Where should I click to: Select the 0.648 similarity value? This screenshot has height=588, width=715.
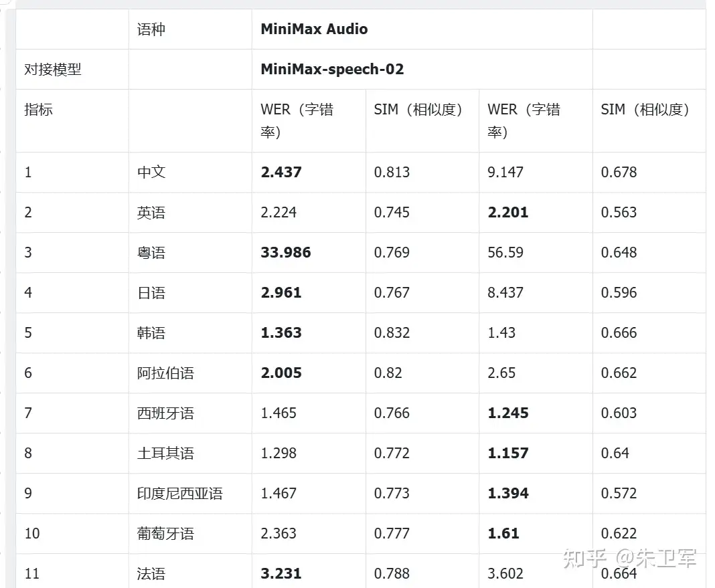(x=619, y=252)
